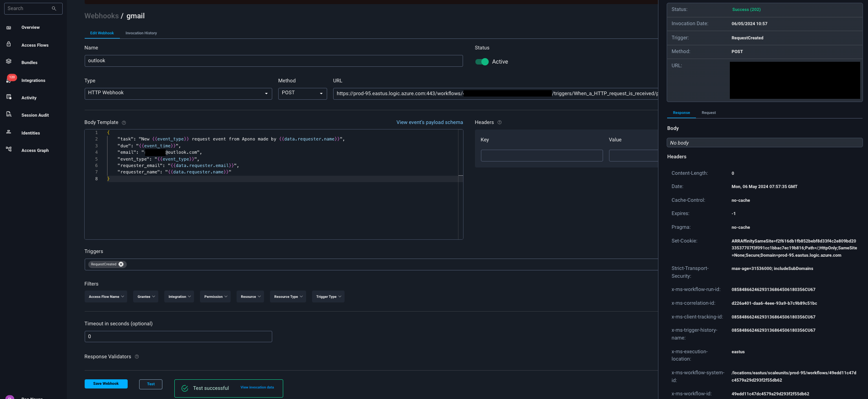Image resolution: width=868 pixels, height=399 pixels.
Task: Click the Save Webhook button
Action: (106, 384)
